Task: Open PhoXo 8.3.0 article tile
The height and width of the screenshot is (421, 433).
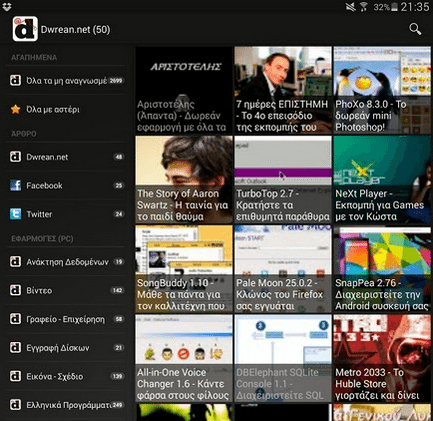Action: [382, 90]
